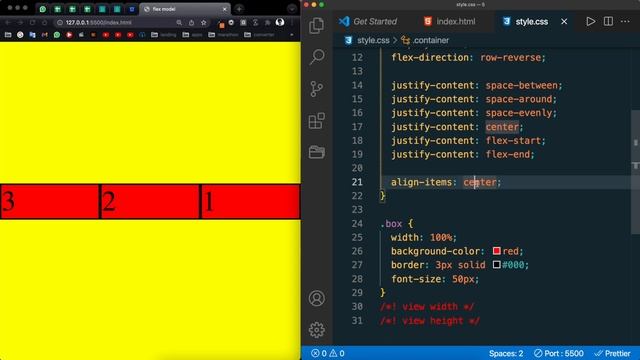Click flex-start on line 18

513,141
